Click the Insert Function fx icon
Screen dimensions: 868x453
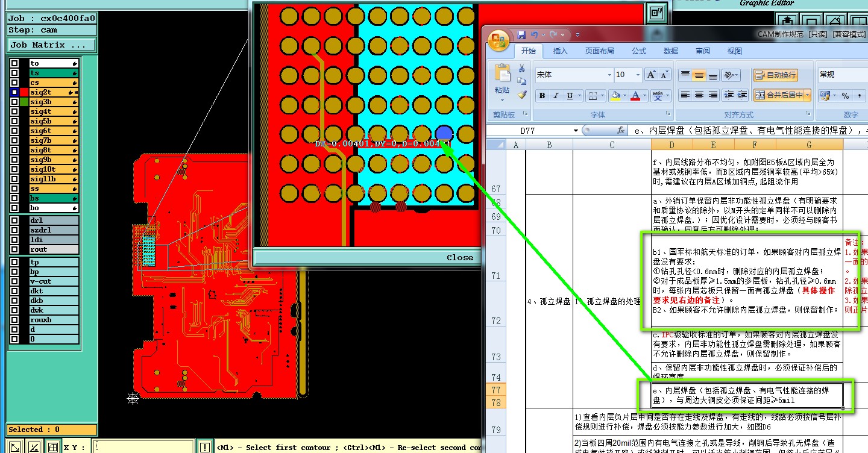click(x=621, y=130)
